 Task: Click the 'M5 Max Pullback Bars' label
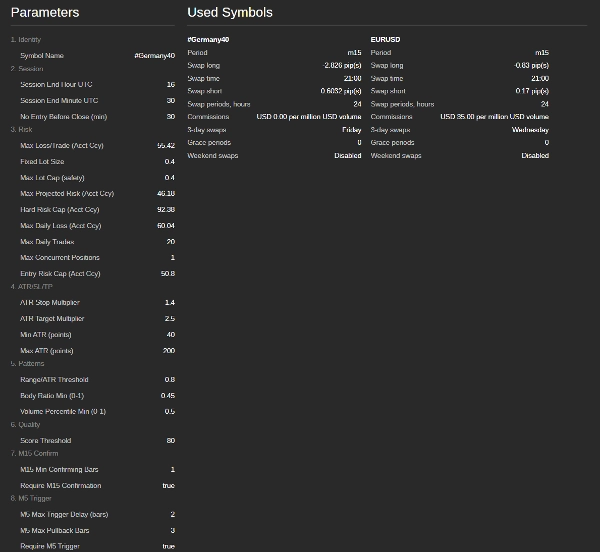[x=55, y=531]
